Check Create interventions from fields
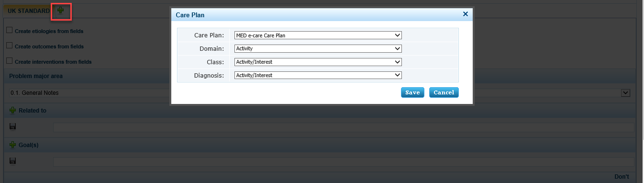This screenshot has width=644, height=183. point(9,61)
